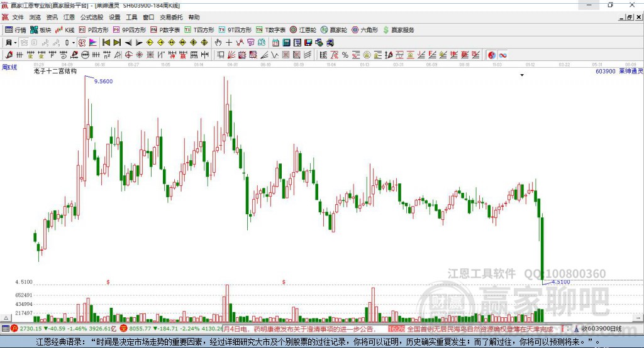Click the n² square tool icon
Screen dimensions: 644x348
107,55
